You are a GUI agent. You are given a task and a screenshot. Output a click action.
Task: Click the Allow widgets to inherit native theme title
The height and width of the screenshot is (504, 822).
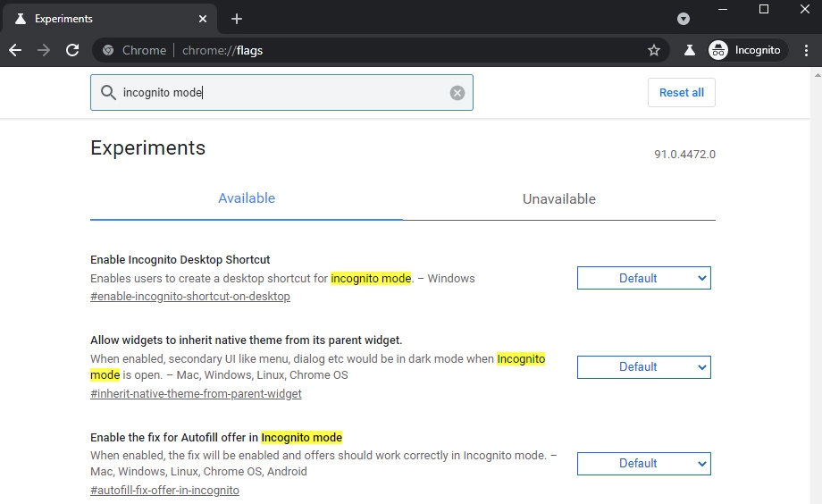[x=246, y=340]
